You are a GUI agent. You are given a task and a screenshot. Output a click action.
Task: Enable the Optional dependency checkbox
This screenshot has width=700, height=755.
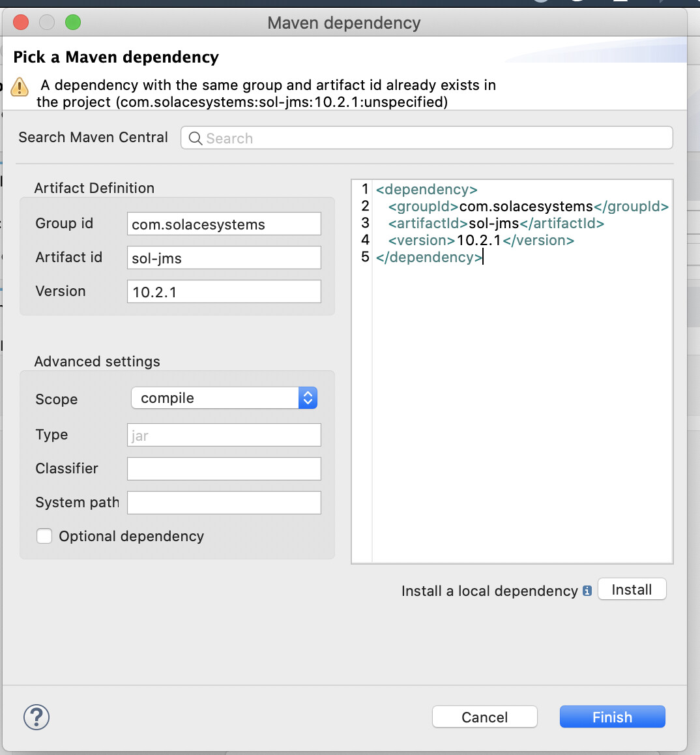point(44,536)
